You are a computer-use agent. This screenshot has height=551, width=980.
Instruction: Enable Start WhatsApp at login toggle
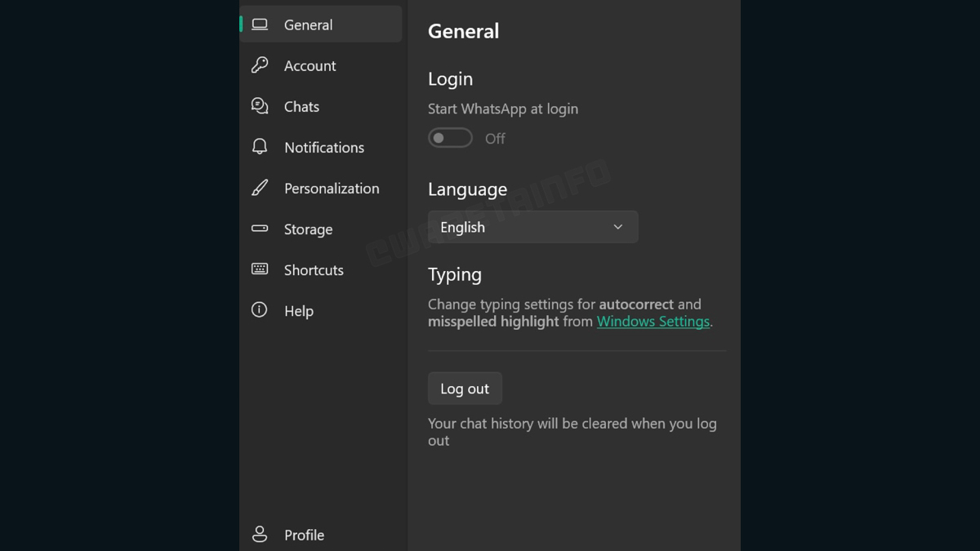(x=450, y=138)
